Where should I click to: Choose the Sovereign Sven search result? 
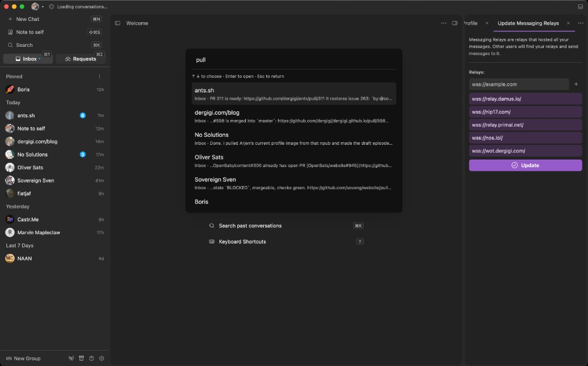click(294, 183)
